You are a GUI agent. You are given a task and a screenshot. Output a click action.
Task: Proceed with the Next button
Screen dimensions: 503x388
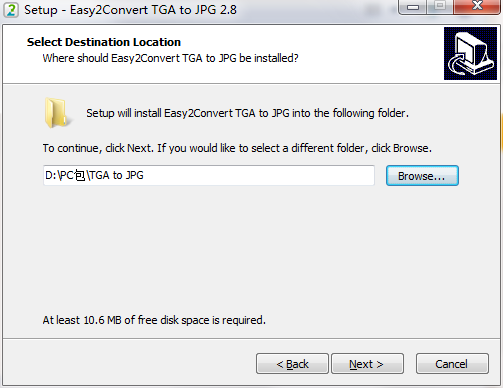(367, 364)
